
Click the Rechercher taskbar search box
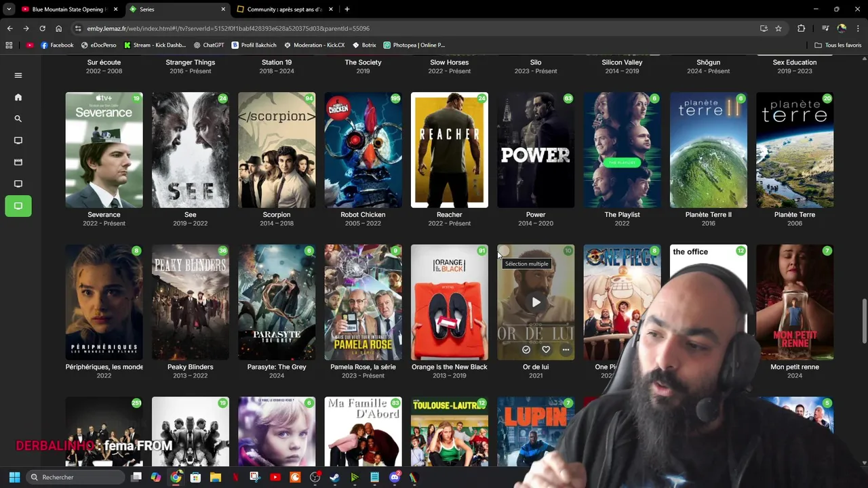76,477
